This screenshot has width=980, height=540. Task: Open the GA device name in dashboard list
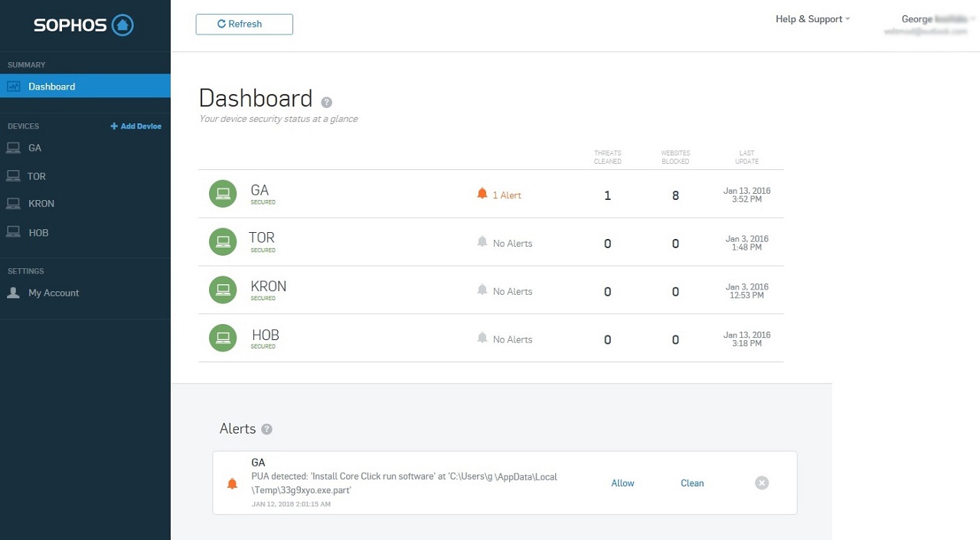click(x=260, y=190)
